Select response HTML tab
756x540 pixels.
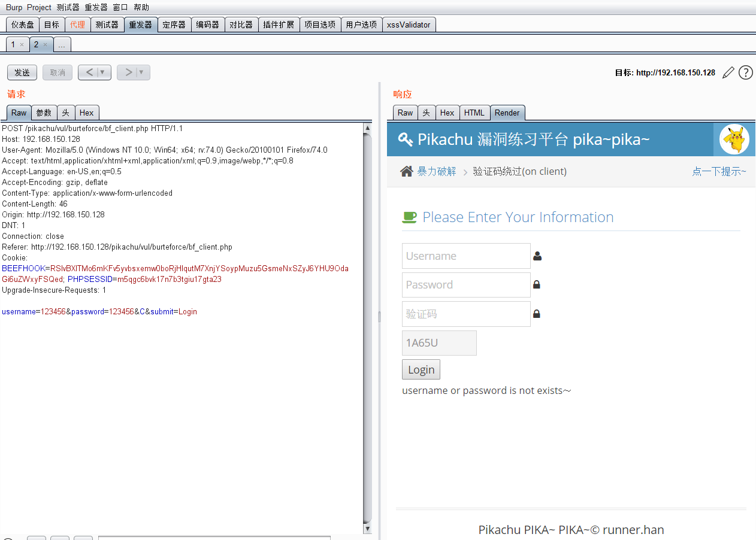click(474, 113)
